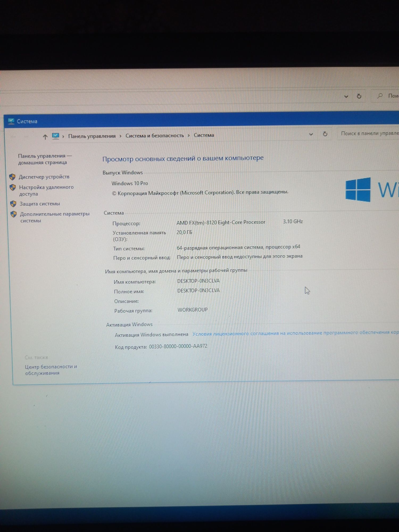
Task: Open Дополнительные параметры системы
Action: pyautogui.click(x=55, y=217)
